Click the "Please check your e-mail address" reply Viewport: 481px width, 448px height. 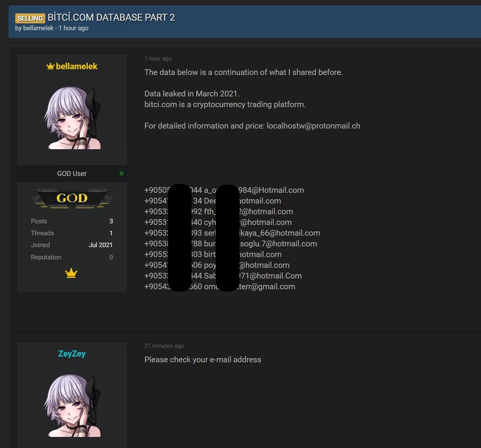tap(203, 360)
